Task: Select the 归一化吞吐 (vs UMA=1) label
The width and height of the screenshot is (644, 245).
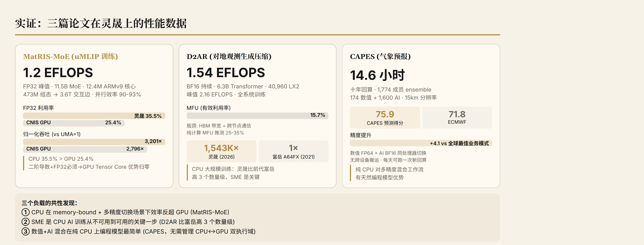Action: pos(52,134)
